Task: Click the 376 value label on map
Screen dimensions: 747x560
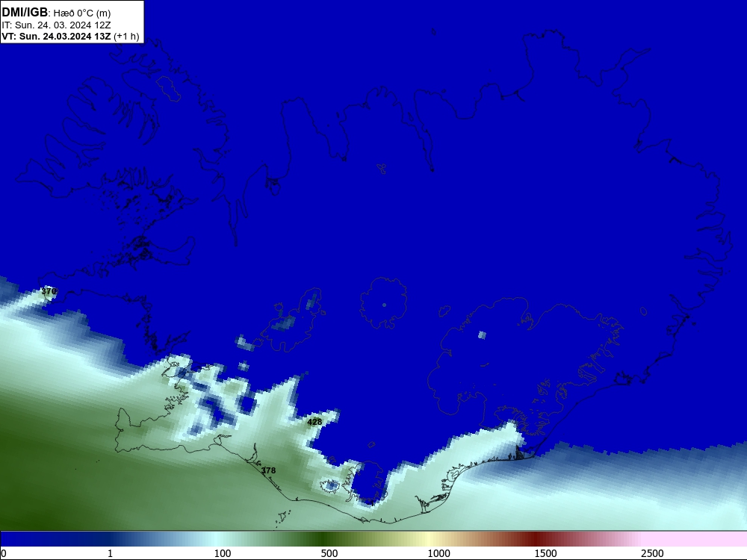Action: [x=49, y=291]
